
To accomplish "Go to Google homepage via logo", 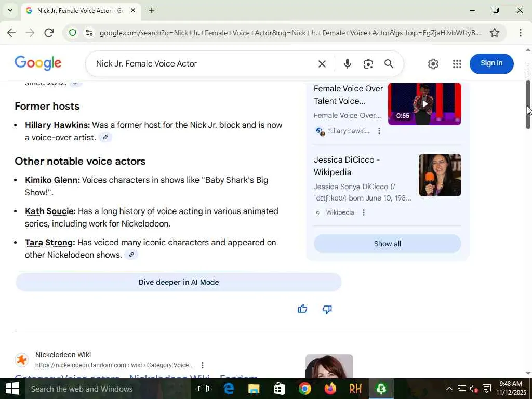I will tap(38, 63).
